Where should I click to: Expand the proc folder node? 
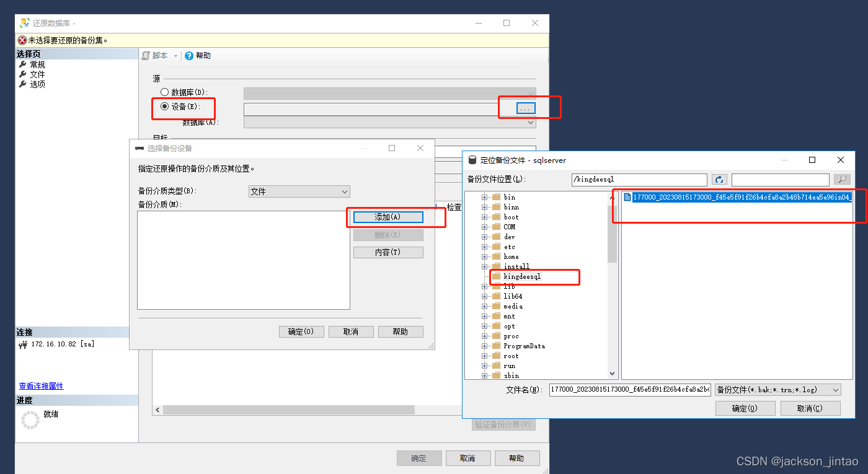click(485, 336)
